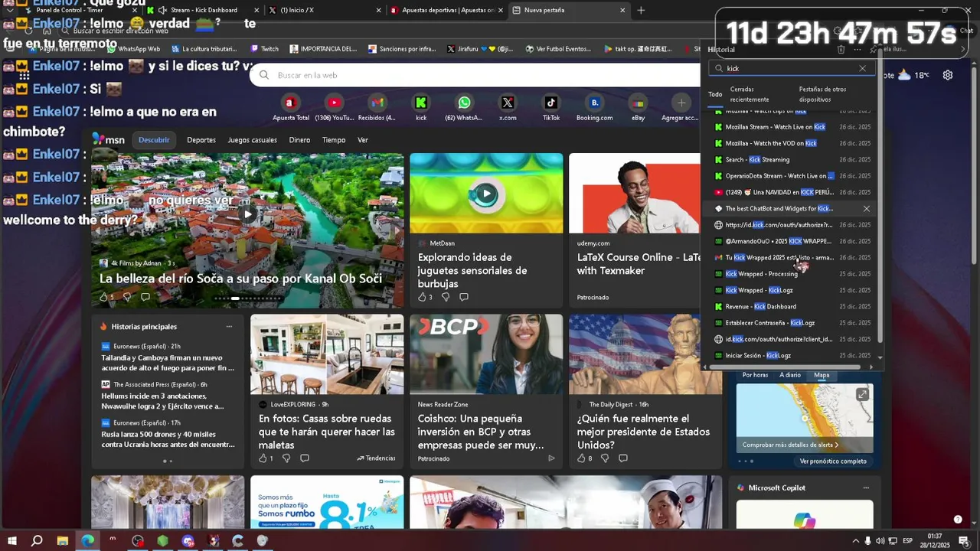Open Ver Futbol Eventos bookmark
Viewport: 980px width, 551px height.
(x=558, y=49)
